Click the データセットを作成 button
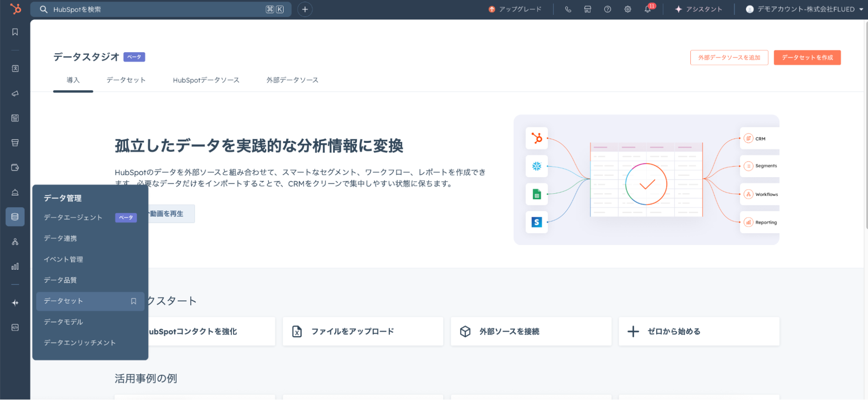Image resolution: width=868 pixels, height=400 pixels. [807, 57]
